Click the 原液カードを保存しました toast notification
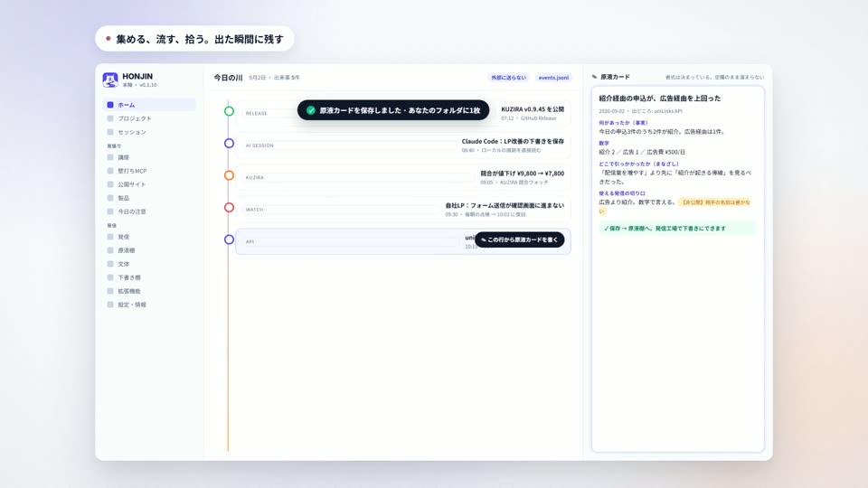The height and width of the screenshot is (488, 868). click(x=393, y=110)
